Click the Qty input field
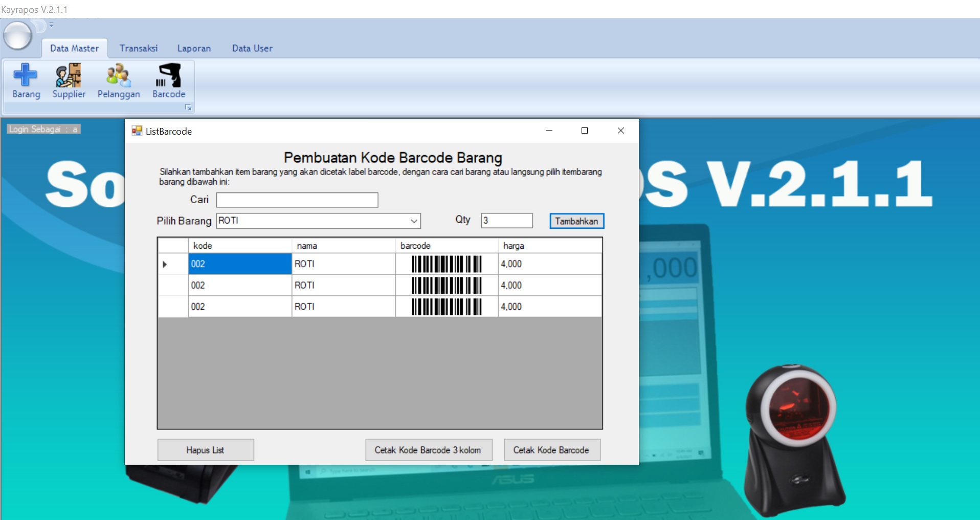 tap(506, 221)
